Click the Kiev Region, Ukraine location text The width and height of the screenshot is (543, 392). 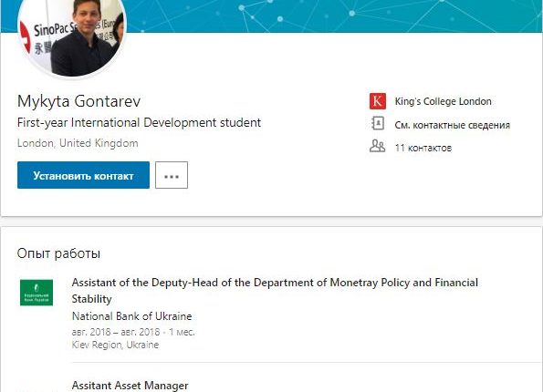tap(115, 345)
